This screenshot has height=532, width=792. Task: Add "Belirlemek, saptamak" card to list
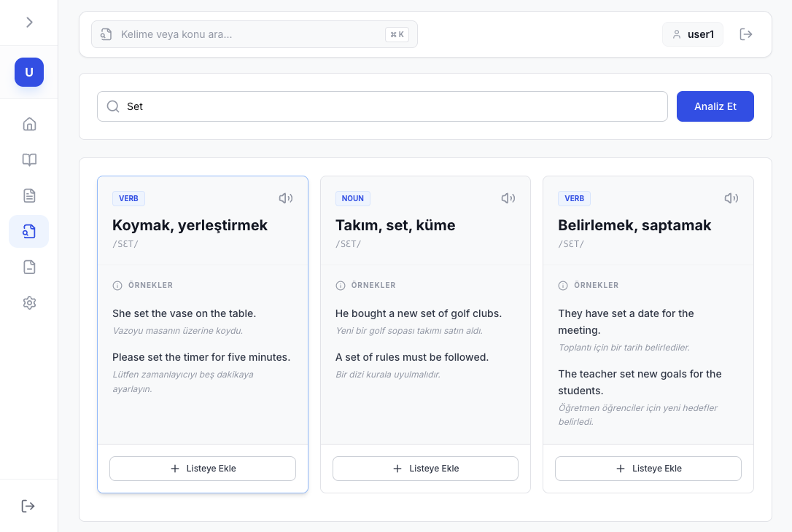[648, 469]
